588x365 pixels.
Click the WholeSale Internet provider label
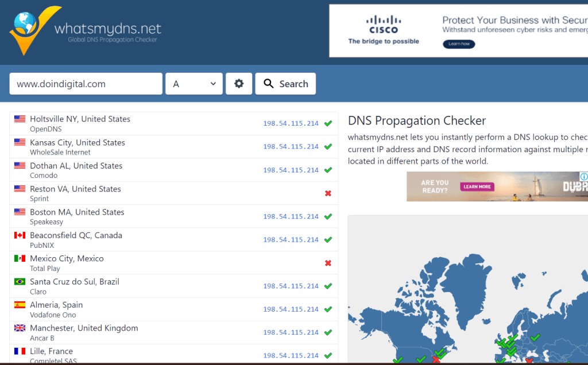pyautogui.click(x=60, y=152)
